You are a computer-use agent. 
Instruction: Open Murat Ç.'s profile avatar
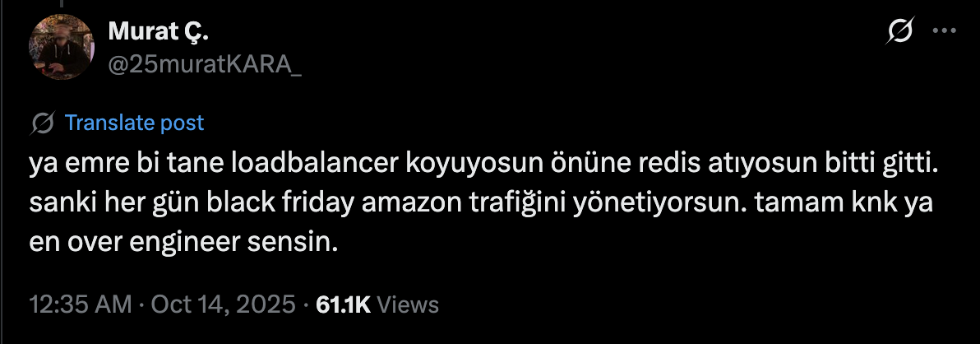pyautogui.click(x=62, y=47)
